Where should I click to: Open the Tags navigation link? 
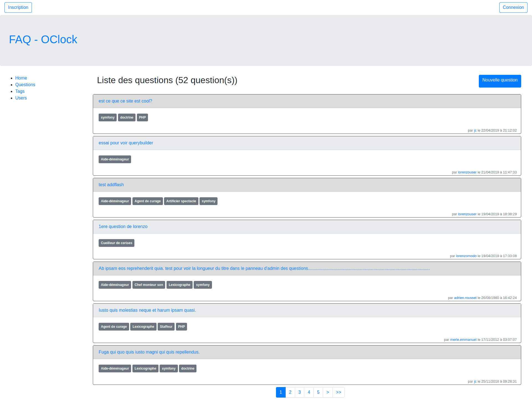[20, 91]
